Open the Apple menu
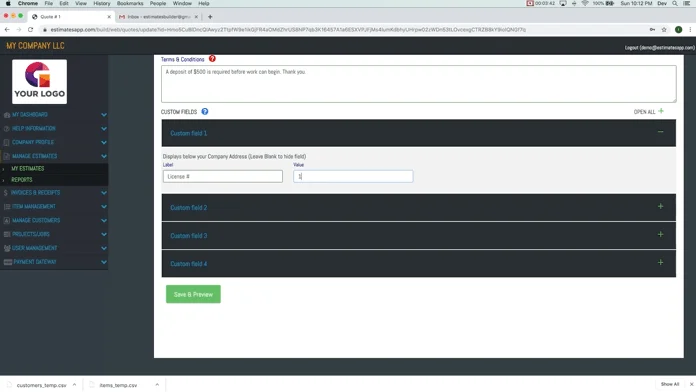The height and width of the screenshot is (392, 696). (x=8, y=3)
